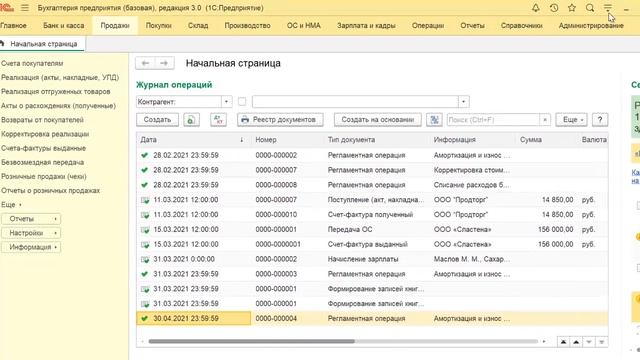Image resolution: width=640 pixels, height=360 pixels.
Task: Expand the Информация sidebar dropdown
Action: pos(31,247)
